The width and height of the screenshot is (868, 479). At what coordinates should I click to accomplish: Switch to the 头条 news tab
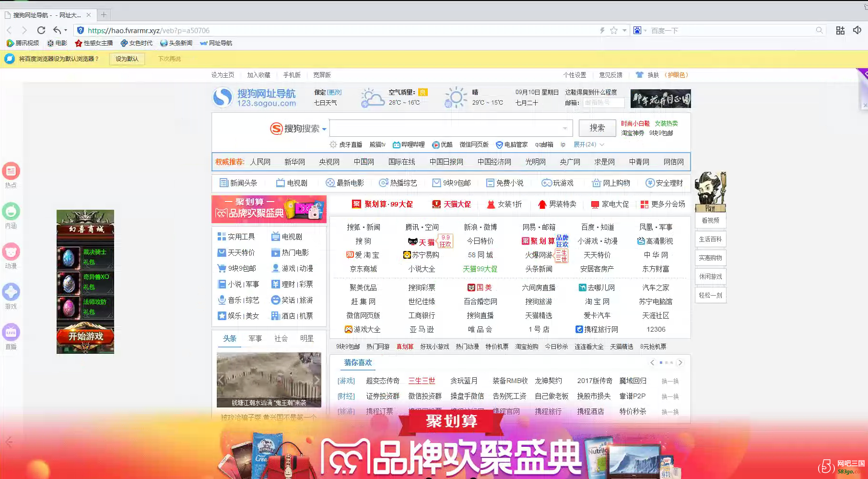[x=230, y=338]
